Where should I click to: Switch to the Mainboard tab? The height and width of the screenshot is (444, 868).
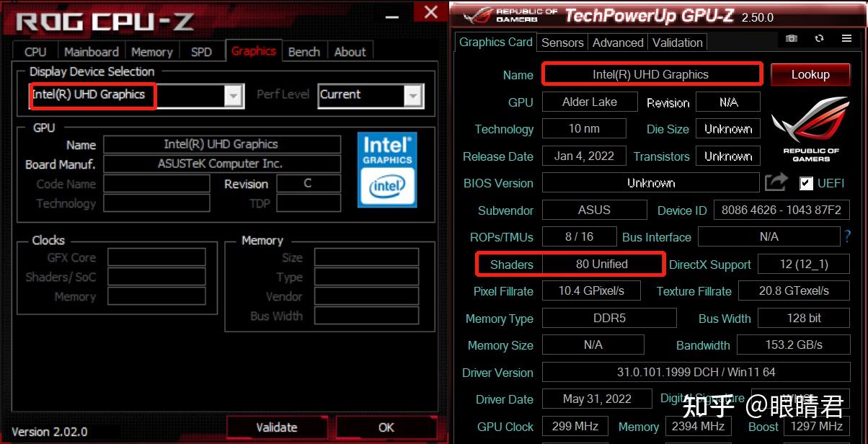91,52
